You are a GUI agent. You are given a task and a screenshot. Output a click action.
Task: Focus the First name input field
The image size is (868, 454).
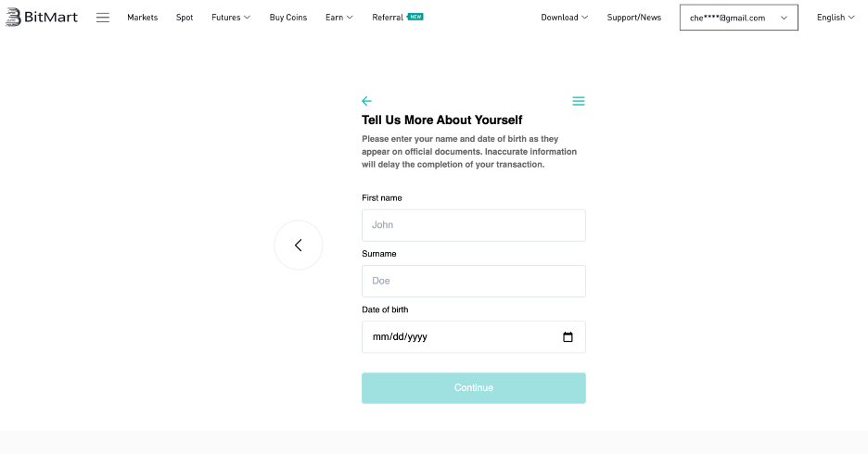[473, 225]
